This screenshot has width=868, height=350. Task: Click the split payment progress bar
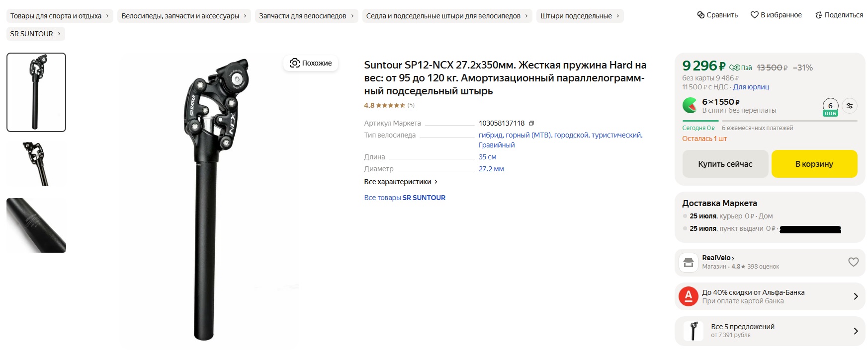pos(770,121)
